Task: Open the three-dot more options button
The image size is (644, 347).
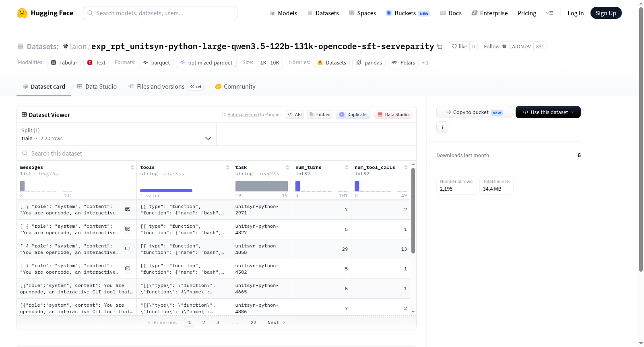Action: (442, 127)
